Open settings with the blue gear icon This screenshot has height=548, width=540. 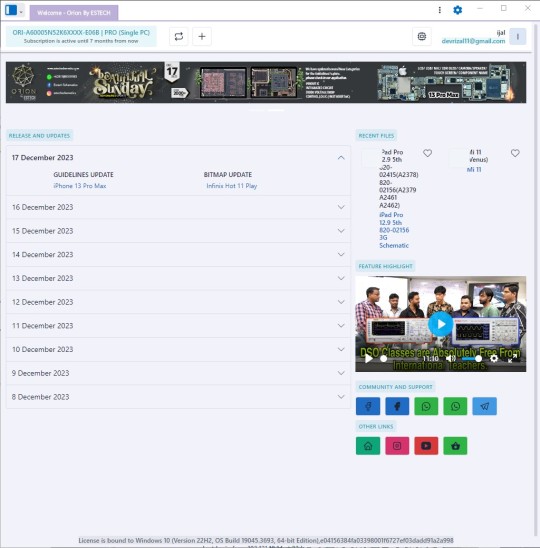point(457,10)
